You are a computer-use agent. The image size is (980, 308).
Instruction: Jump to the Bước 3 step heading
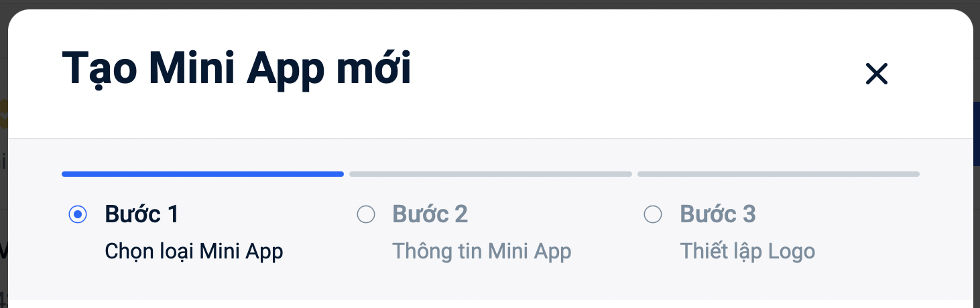point(717,214)
